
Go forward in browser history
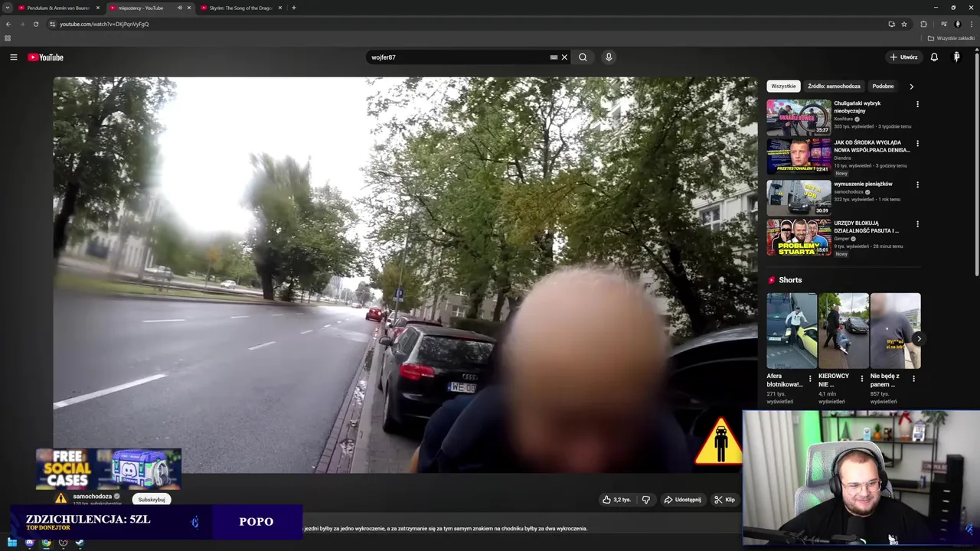point(21,24)
